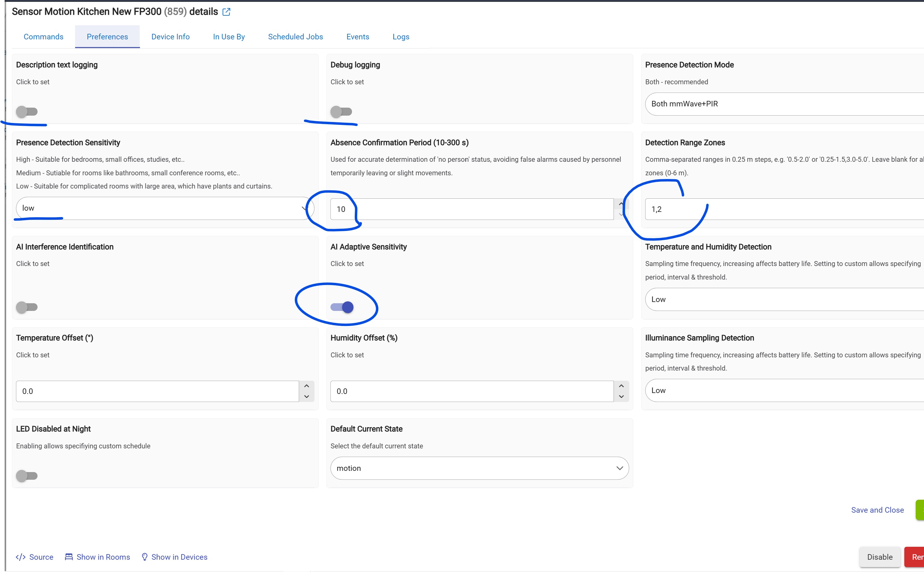The height and width of the screenshot is (572, 924).
Task: Enable AI Interference Identification switch
Action: tap(27, 307)
